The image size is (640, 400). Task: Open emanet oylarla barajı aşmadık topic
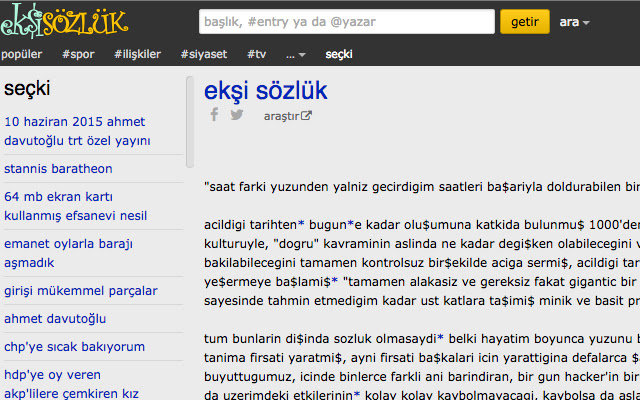coord(69,253)
